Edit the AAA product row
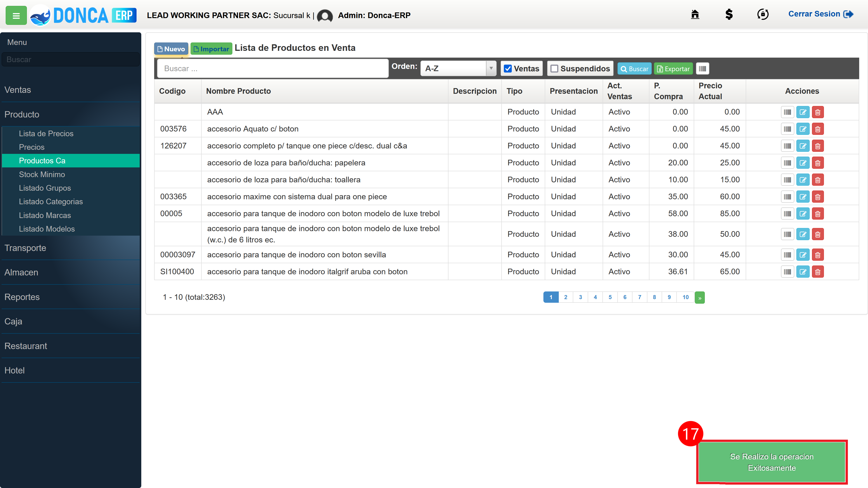The height and width of the screenshot is (488, 868). click(803, 112)
